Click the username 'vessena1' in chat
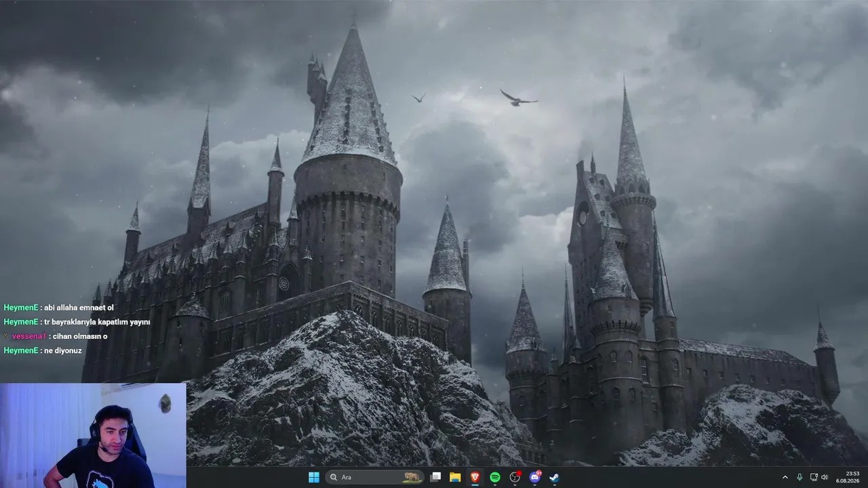 (x=28, y=336)
